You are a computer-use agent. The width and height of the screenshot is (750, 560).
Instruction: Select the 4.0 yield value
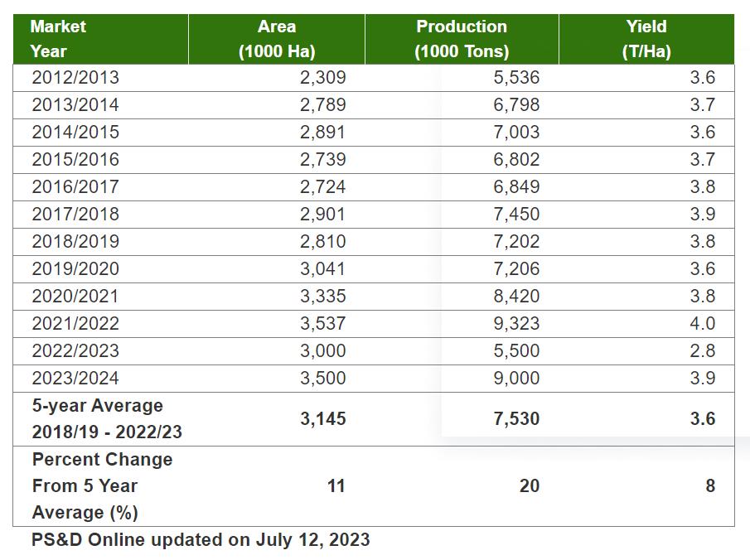coord(702,324)
